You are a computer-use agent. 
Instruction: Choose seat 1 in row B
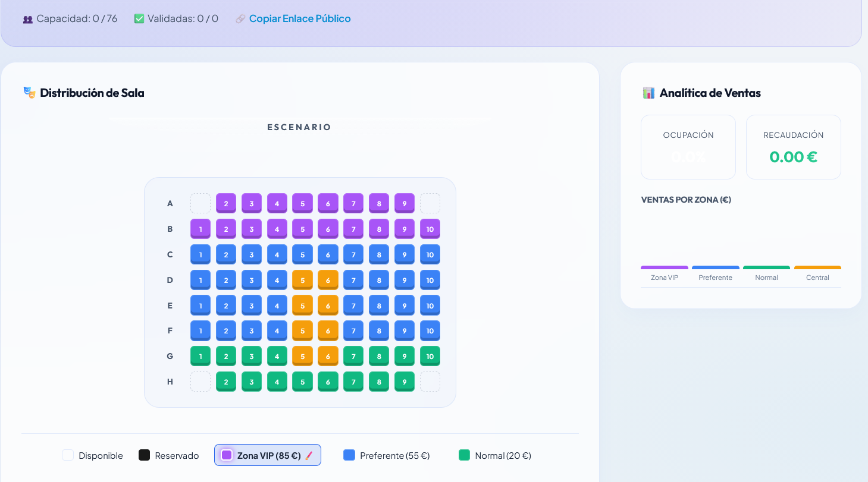coord(200,229)
